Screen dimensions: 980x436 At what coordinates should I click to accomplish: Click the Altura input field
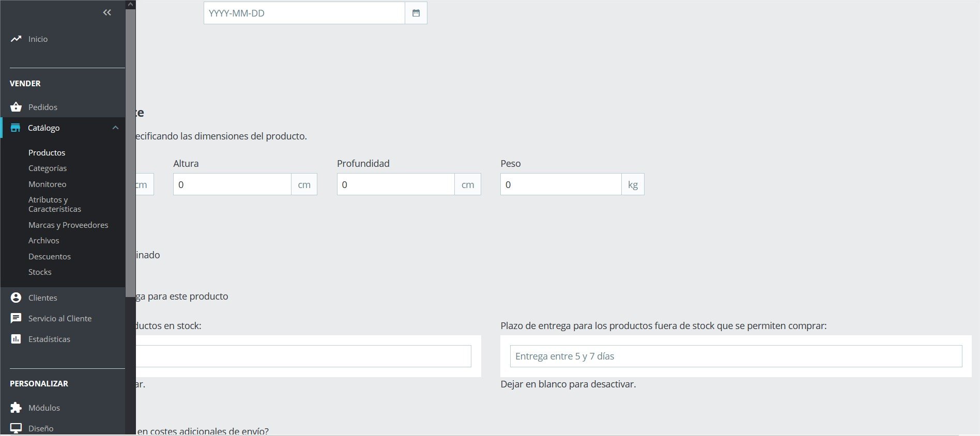click(x=232, y=184)
